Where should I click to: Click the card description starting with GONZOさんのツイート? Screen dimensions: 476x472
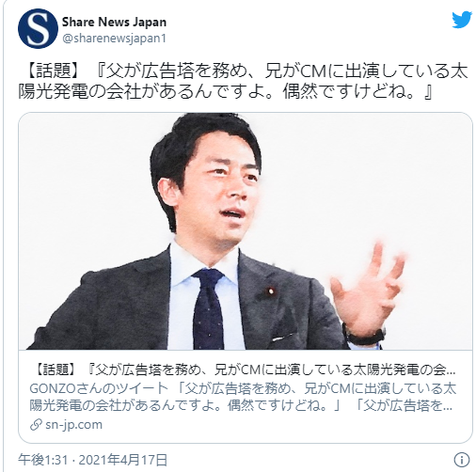pos(243,397)
